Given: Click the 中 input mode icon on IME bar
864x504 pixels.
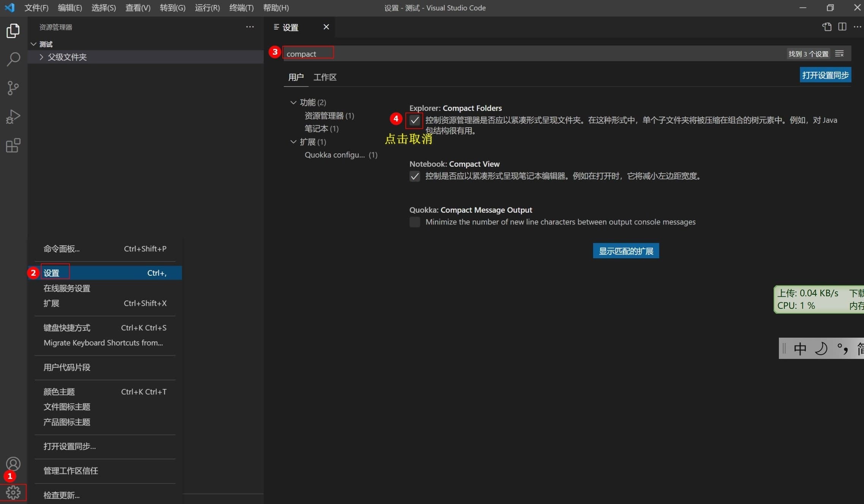Looking at the screenshot, I should click(x=800, y=348).
